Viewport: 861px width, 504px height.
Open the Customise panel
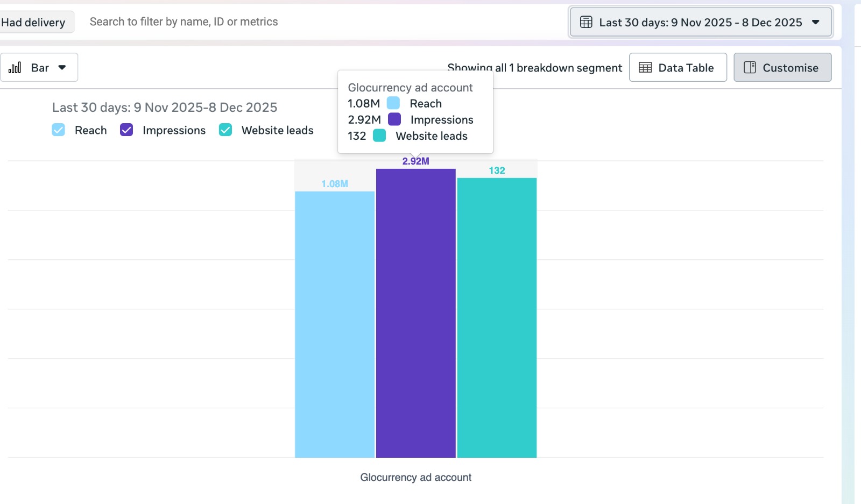782,68
